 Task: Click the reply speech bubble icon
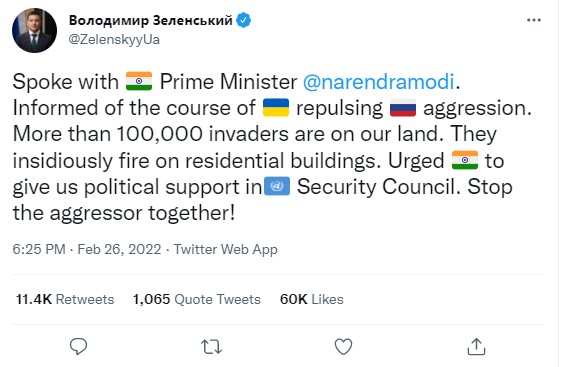click(78, 346)
